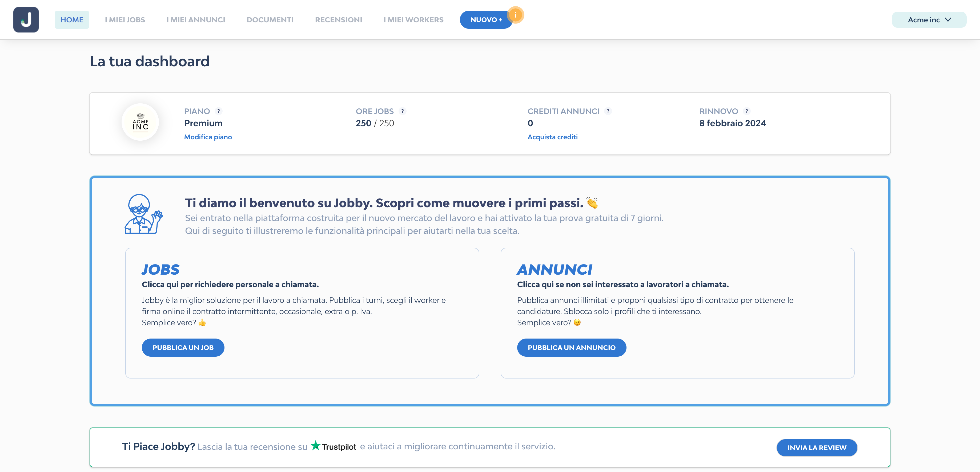This screenshot has height=472, width=980.
Task: Click the JOBS card heading
Action: tap(160, 270)
